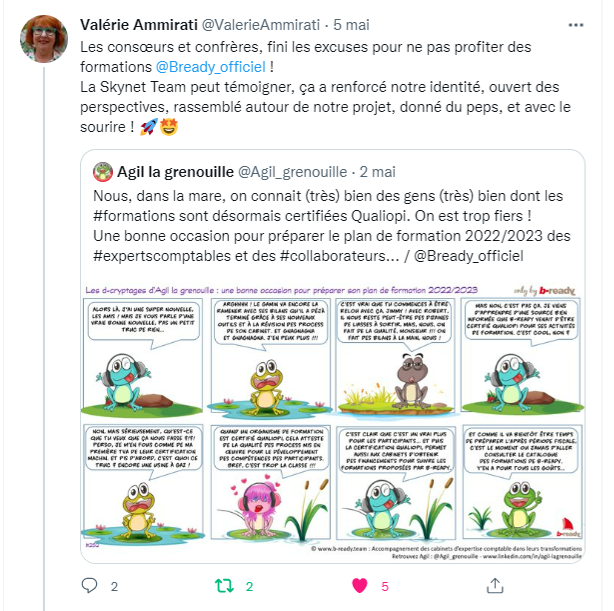Open the @Agil_grenouille handle
This screenshot has height=611, width=614.
click(293, 172)
